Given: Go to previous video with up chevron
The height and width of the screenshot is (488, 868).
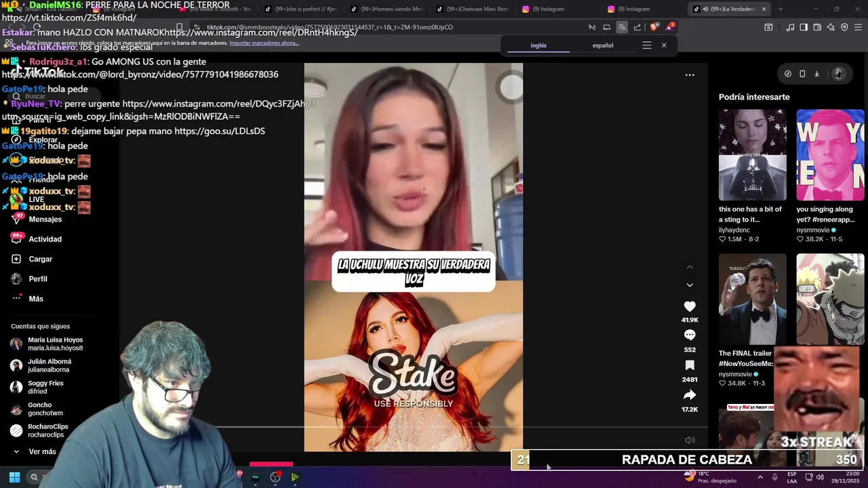Looking at the screenshot, I should coord(690,268).
